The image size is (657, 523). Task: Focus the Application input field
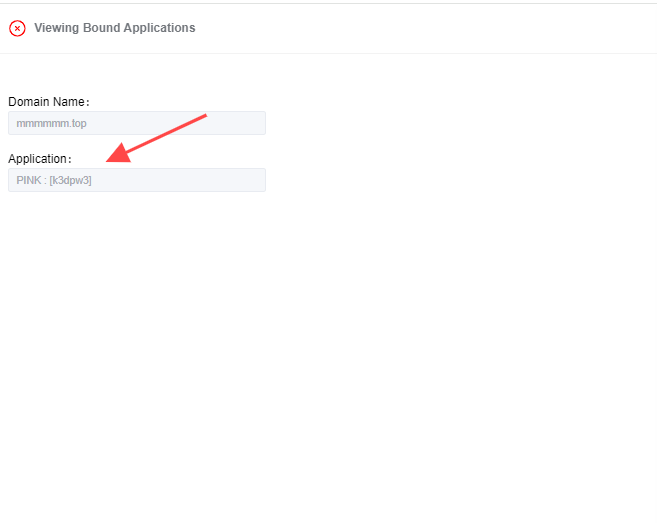[x=137, y=180]
